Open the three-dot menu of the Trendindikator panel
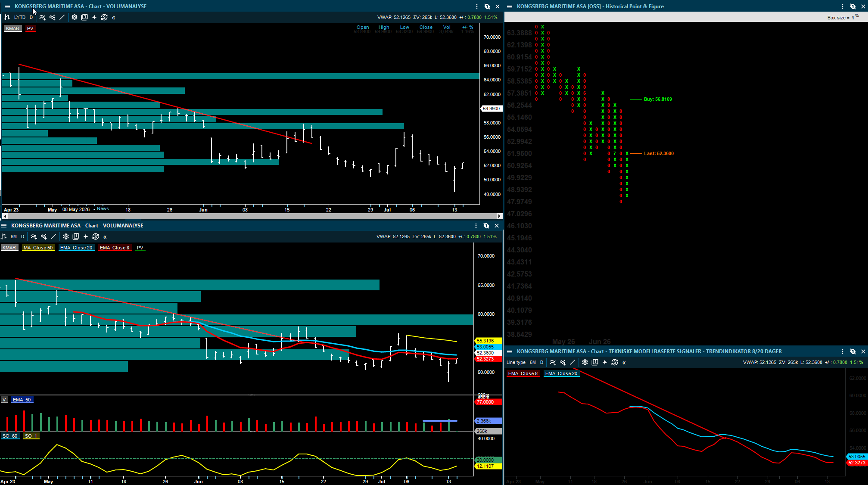 [x=843, y=351]
